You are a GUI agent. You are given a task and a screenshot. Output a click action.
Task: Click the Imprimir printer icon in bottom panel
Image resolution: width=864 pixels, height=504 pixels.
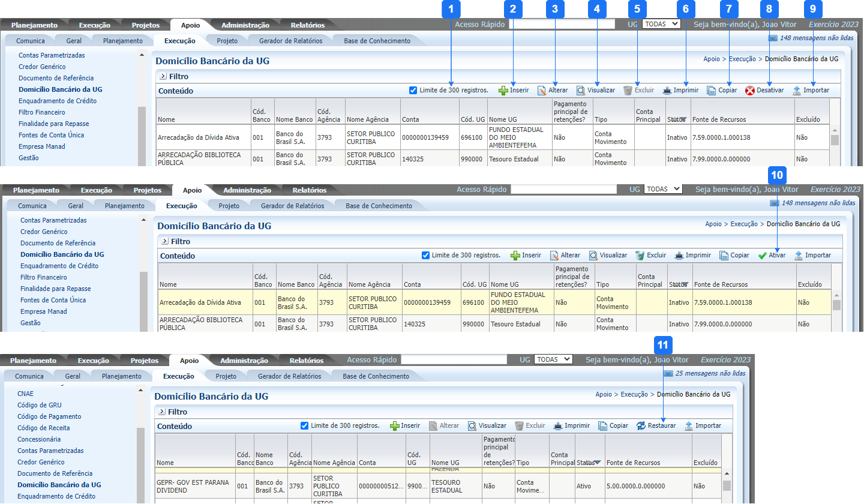point(558,426)
